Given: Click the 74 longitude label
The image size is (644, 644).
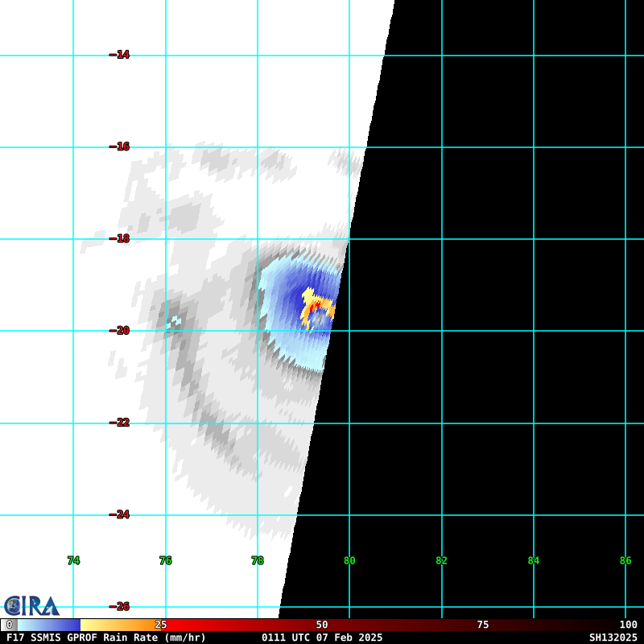Looking at the screenshot, I should coord(73,560).
